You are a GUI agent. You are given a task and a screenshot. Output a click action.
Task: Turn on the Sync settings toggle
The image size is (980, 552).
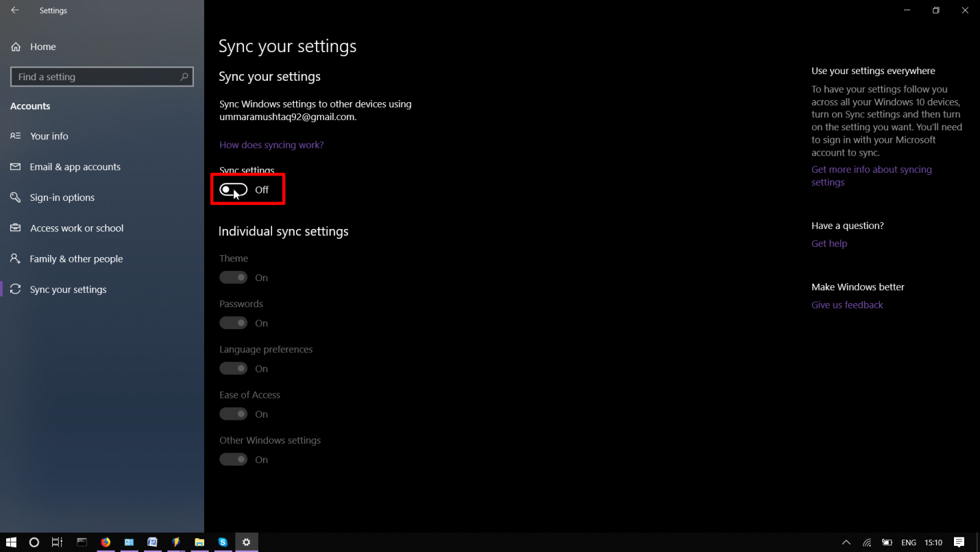[234, 190]
